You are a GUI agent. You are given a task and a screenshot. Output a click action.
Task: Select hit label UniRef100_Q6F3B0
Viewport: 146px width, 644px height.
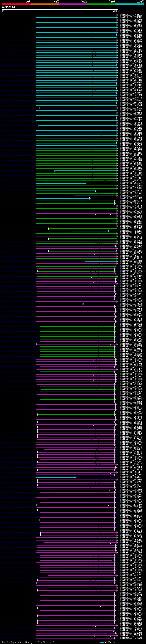click(x=131, y=80)
